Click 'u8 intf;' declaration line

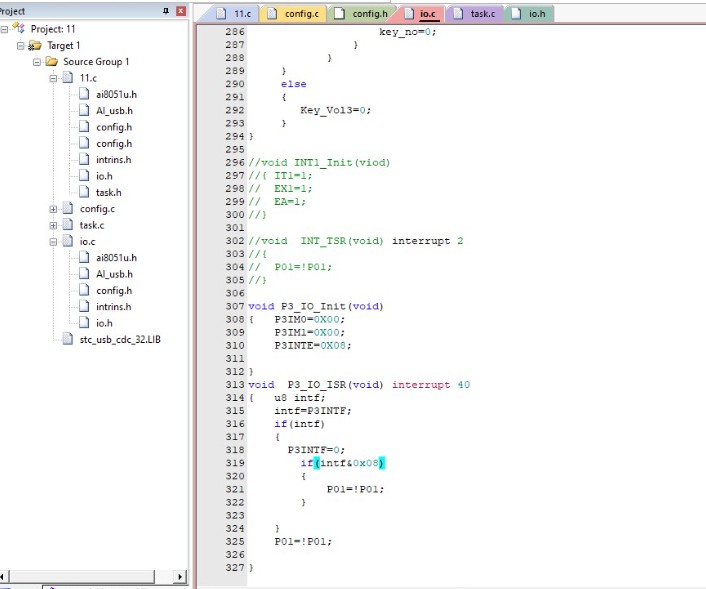point(299,398)
